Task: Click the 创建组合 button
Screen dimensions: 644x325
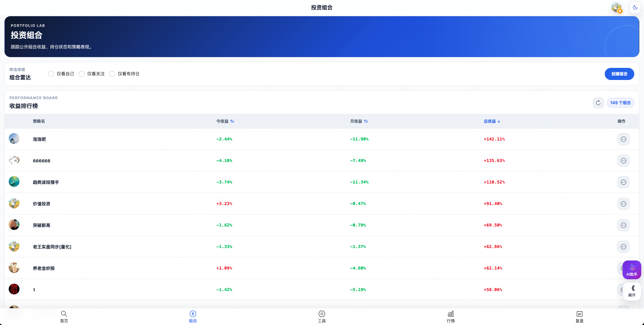Action: pyautogui.click(x=619, y=74)
